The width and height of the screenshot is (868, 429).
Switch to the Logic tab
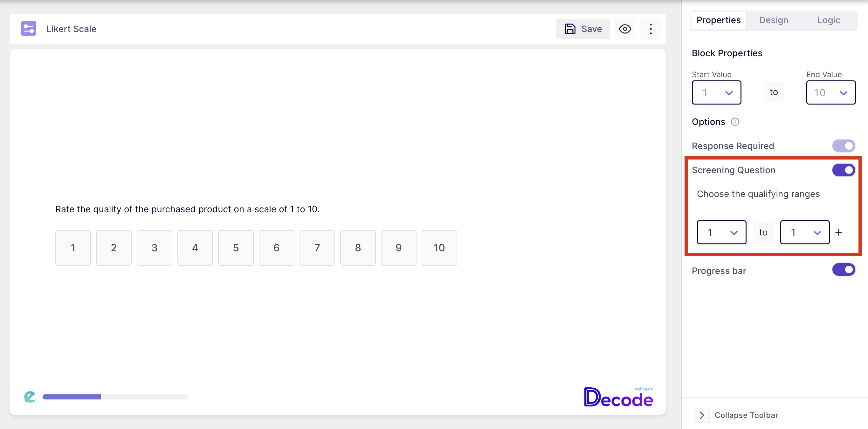[829, 20]
